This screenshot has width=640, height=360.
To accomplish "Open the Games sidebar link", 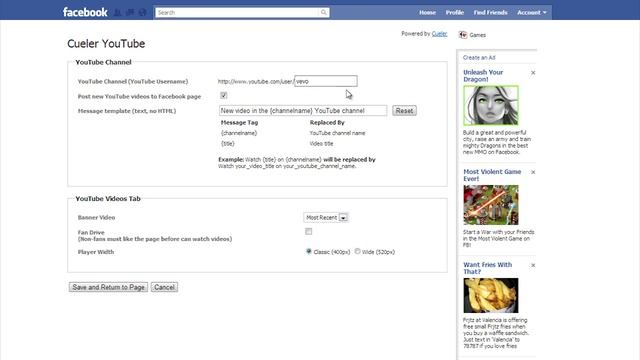I will click(x=477, y=35).
